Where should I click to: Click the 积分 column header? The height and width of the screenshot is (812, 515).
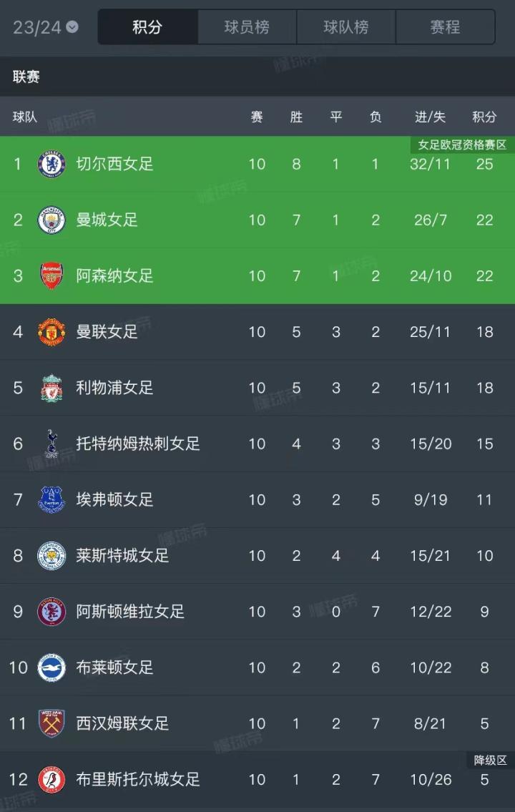[484, 117]
